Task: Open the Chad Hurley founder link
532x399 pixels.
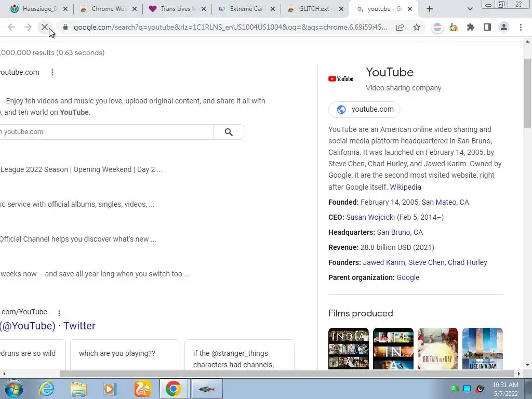Action: [468, 262]
